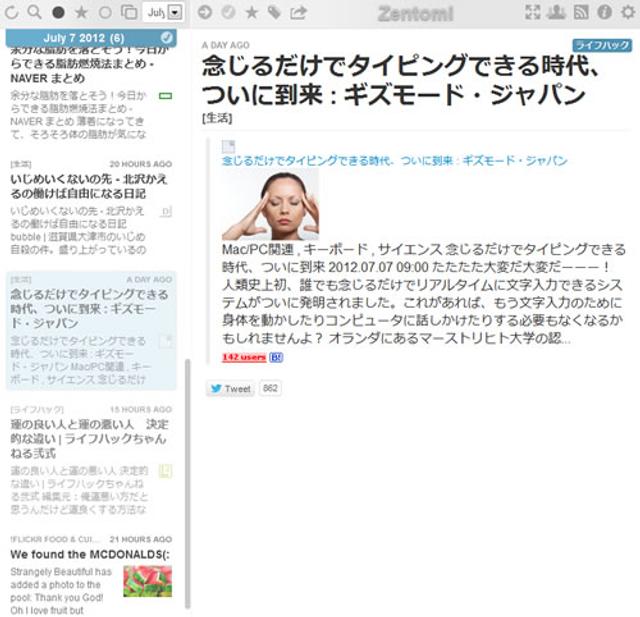Click green icon beside NAVER まとめ summary
The height and width of the screenshot is (617, 640).
coord(165,96)
